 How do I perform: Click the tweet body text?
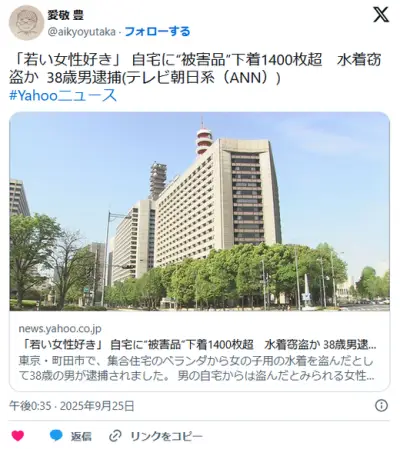195,69
